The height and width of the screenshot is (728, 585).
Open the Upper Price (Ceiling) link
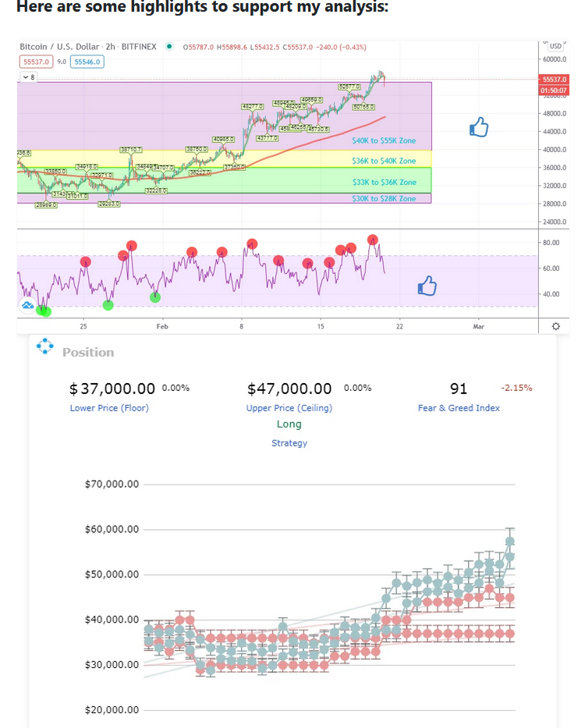click(x=289, y=408)
